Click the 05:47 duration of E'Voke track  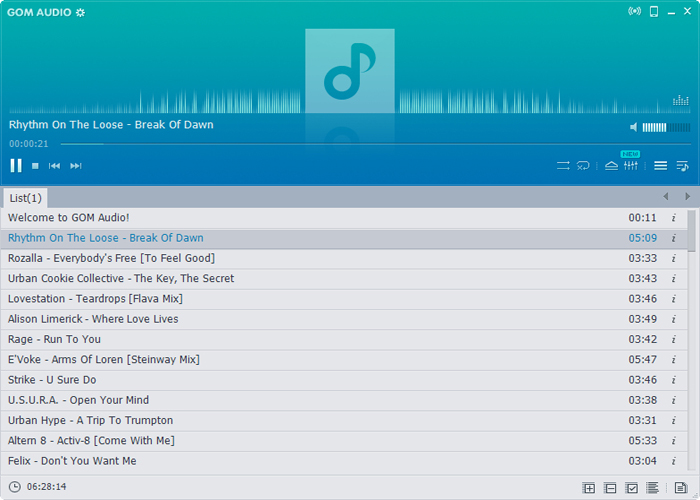[642, 360]
